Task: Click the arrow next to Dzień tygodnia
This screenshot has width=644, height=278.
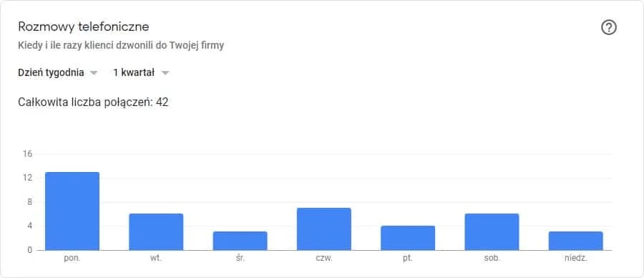Action: click(94, 73)
